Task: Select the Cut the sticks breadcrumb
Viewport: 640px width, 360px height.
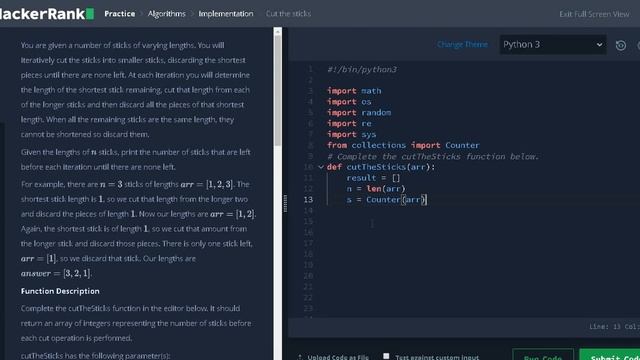Action: pyautogui.click(x=288, y=14)
